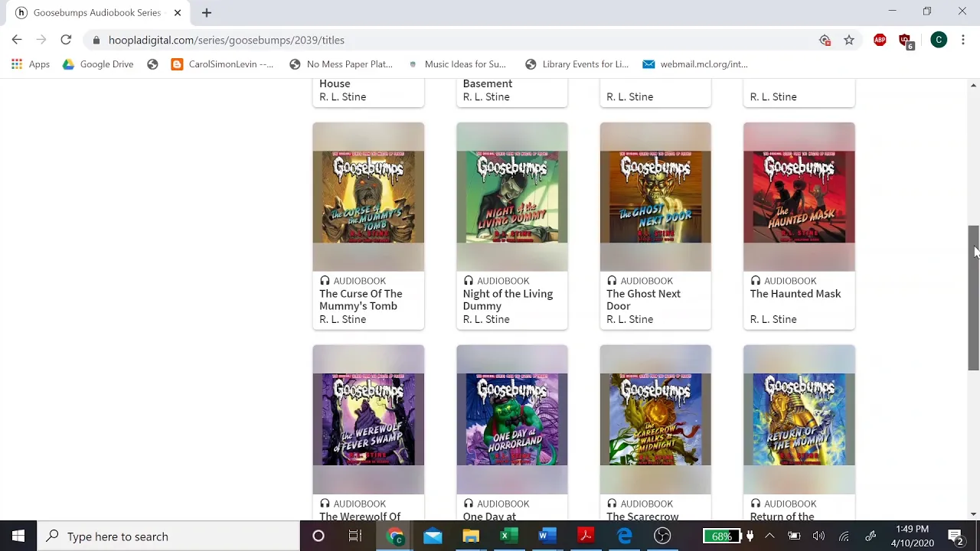Open File Explorer from taskbar
Image resolution: width=980 pixels, height=551 pixels.
click(470, 536)
